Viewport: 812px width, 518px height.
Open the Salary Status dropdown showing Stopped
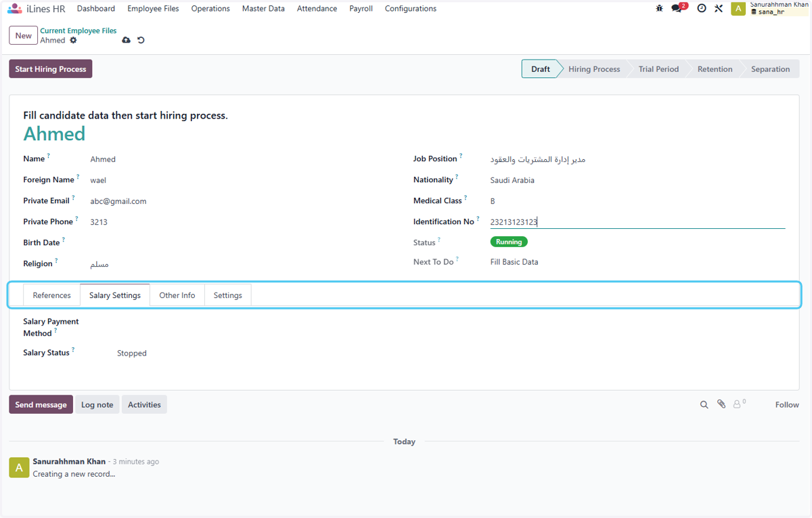point(257,353)
